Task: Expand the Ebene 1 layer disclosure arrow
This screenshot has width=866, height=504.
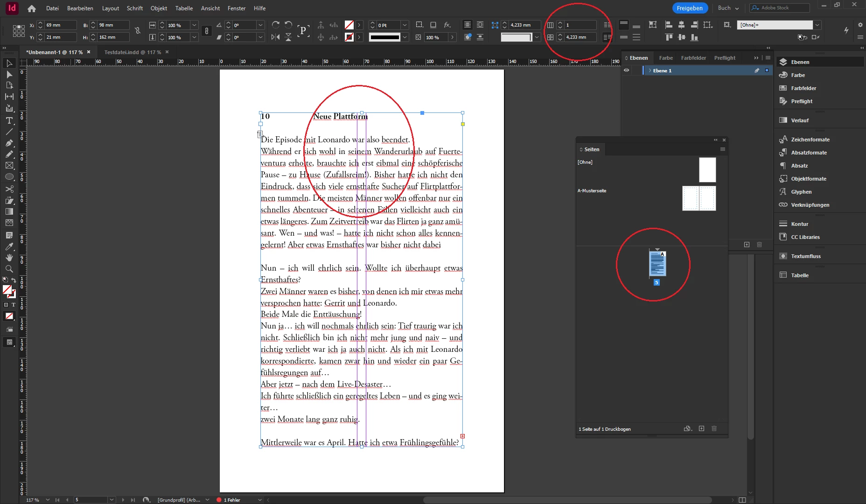Action: point(649,70)
